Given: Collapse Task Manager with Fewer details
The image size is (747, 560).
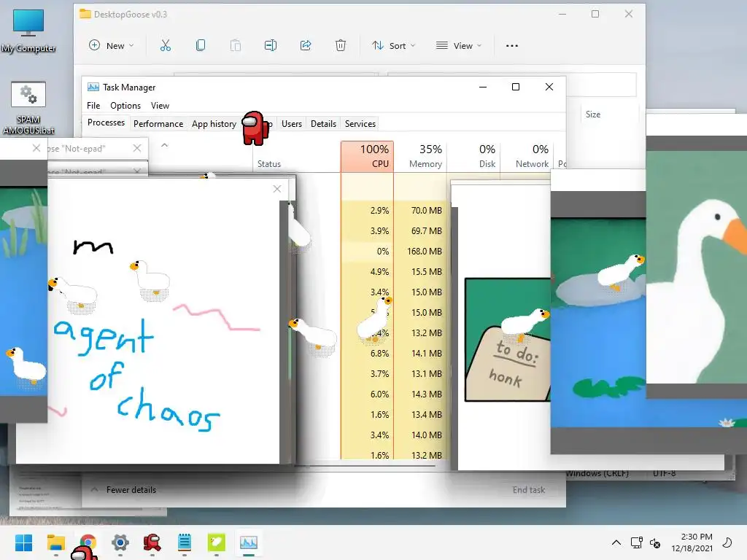Looking at the screenshot, I should [x=123, y=489].
